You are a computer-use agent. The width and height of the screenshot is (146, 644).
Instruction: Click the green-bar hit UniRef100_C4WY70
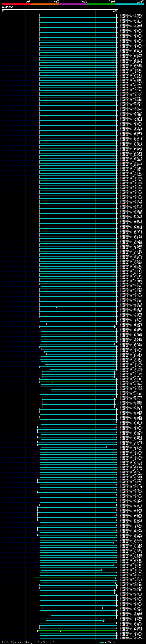click(x=131, y=578)
